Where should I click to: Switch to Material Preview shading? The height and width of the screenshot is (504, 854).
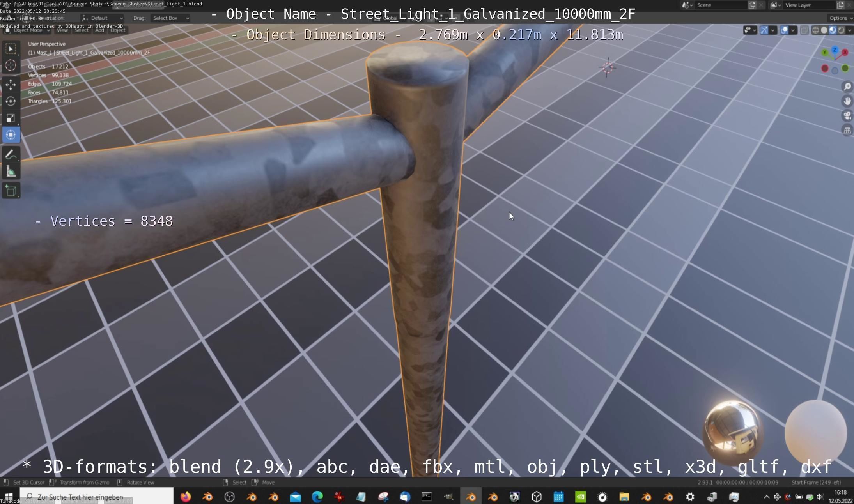coord(833,30)
